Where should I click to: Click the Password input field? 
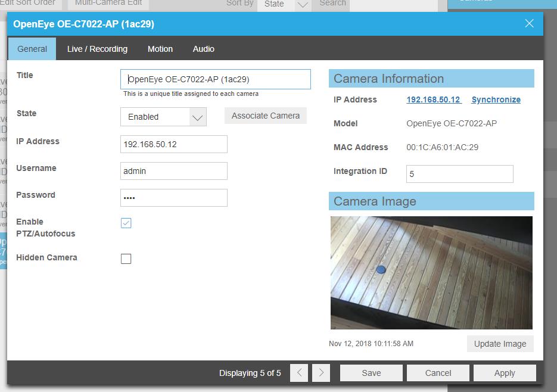pyautogui.click(x=174, y=198)
